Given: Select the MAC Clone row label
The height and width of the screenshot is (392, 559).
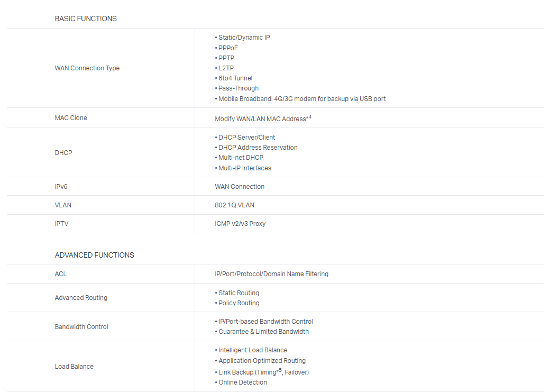Looking at the screenshot, I should (x=71, y=118).
